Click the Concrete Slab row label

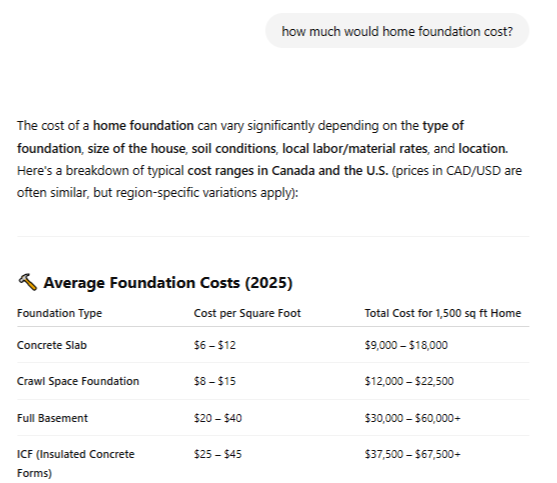[52, 345]
